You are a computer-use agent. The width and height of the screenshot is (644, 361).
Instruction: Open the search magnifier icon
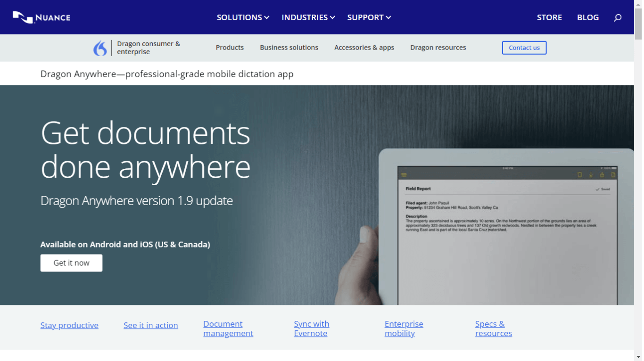pos(618,17)
